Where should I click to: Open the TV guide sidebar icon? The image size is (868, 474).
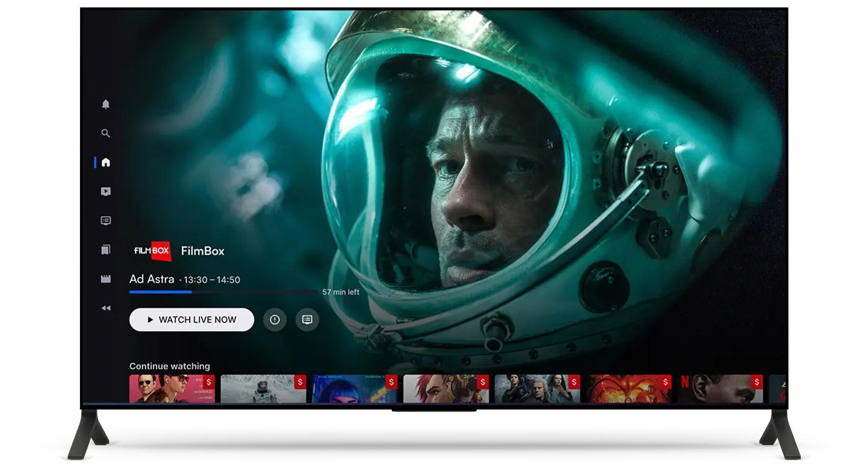click(105, 221)
